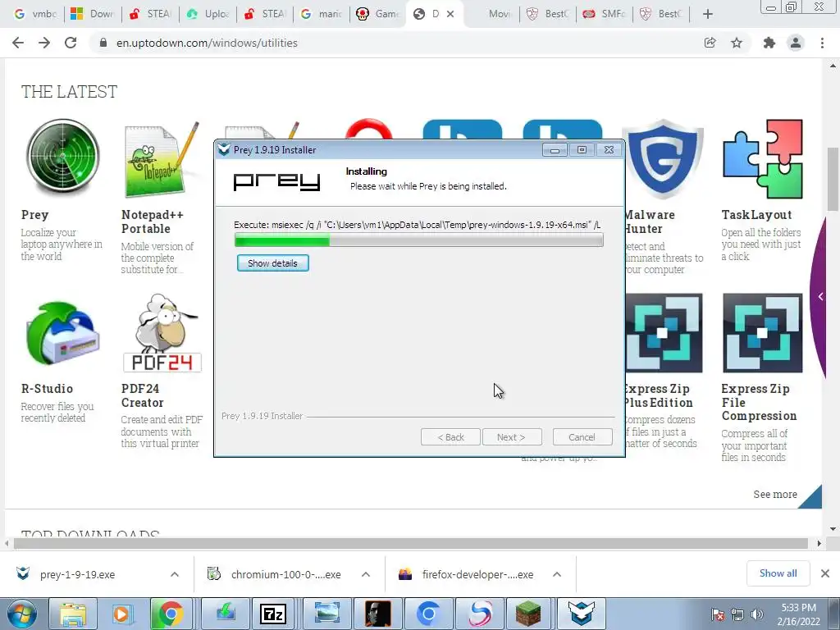Open the Chrome three-dot menu
The width and height of the screenshot is (840, 630).
(822, 43)
